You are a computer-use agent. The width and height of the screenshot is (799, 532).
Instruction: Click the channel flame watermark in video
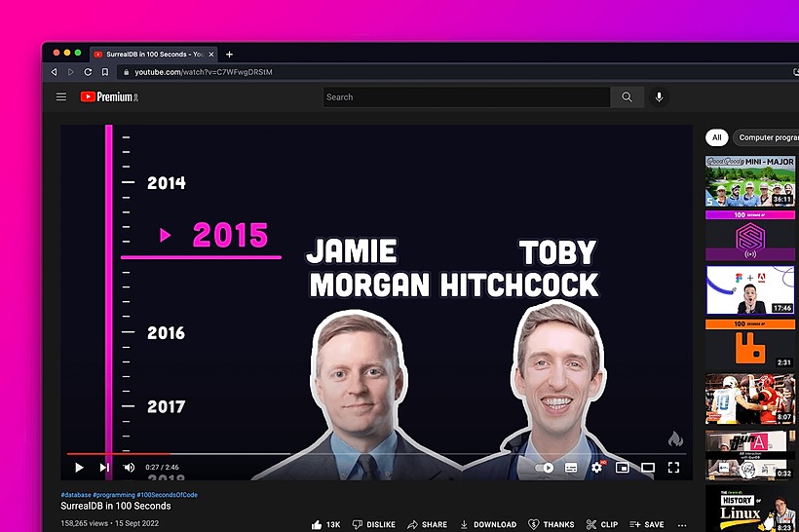(675, 438)
